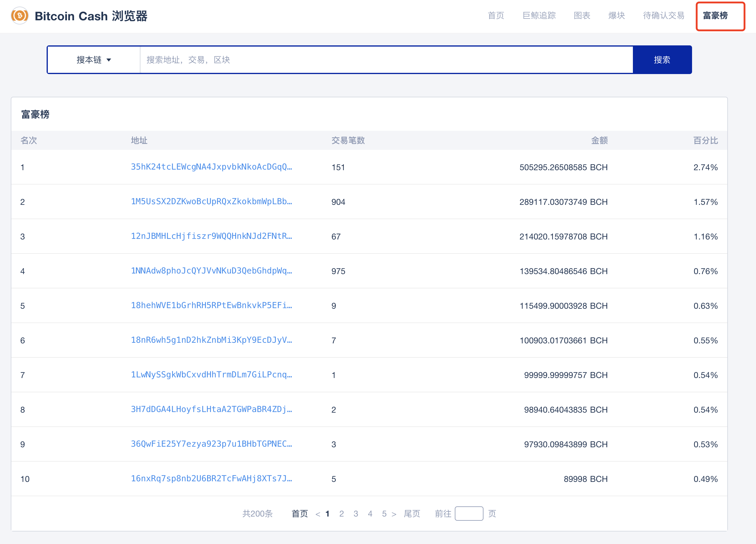Open the 巨鲸追踪 nav item
This screenshot has height=544, width=756.
[x=539, y=16]
